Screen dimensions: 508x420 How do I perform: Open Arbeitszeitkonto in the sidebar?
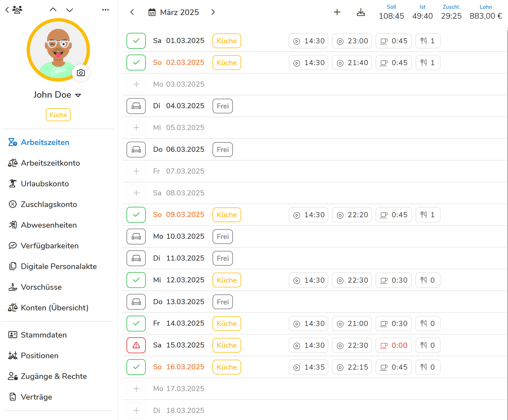click(x=44, y=163)
